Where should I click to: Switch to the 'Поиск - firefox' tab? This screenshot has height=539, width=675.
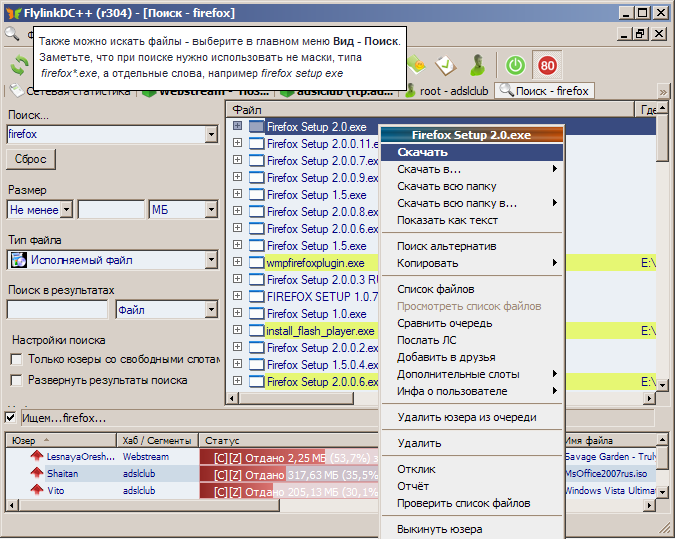click(x=545, y=91)
